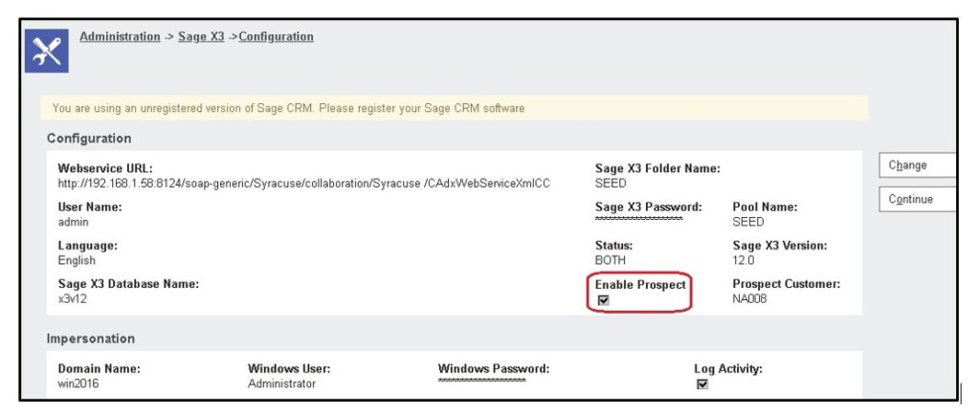The image size is (980, 414).
Task: Click the Windows User value Administrator
Action: pos(281,384)
